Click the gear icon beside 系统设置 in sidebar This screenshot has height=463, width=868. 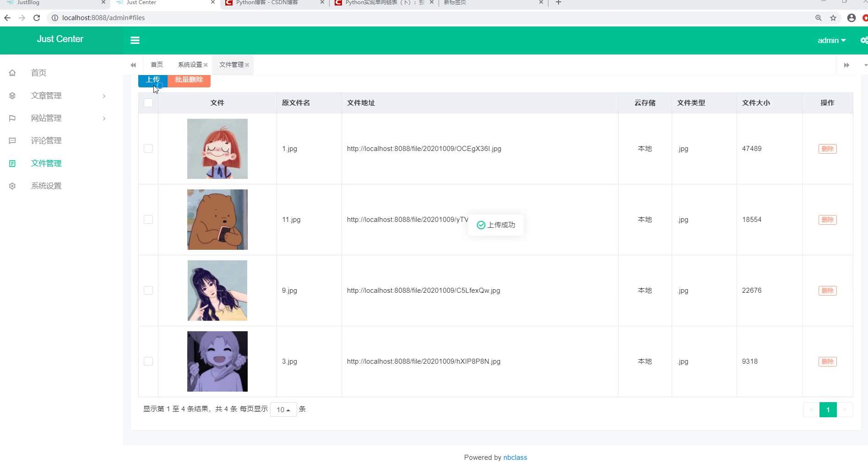12,186
